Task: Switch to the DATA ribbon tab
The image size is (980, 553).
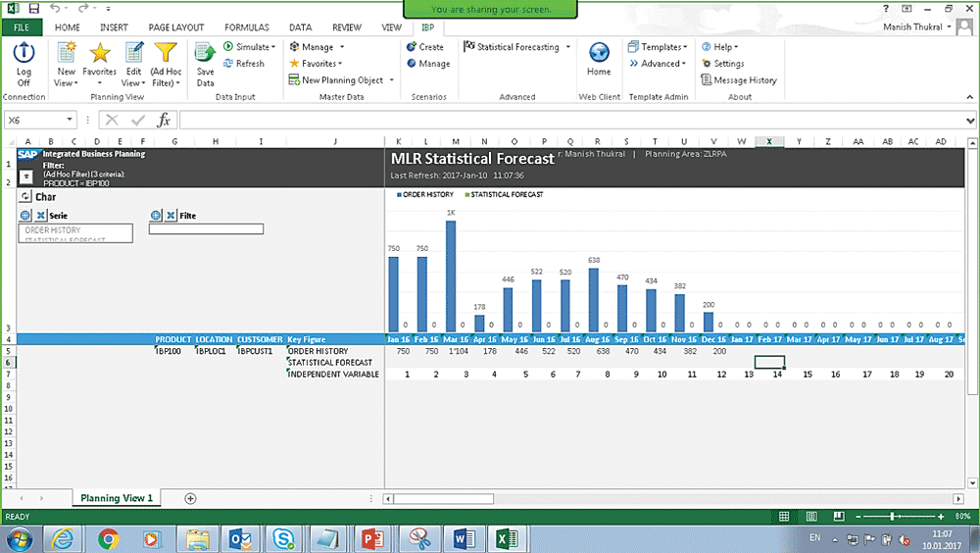Action: pos(300,27)
